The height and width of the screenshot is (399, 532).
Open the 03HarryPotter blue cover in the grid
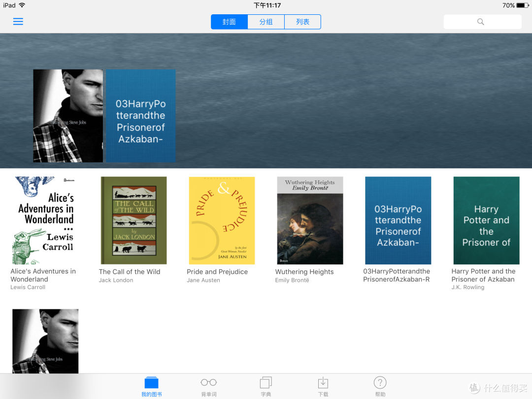398,220
